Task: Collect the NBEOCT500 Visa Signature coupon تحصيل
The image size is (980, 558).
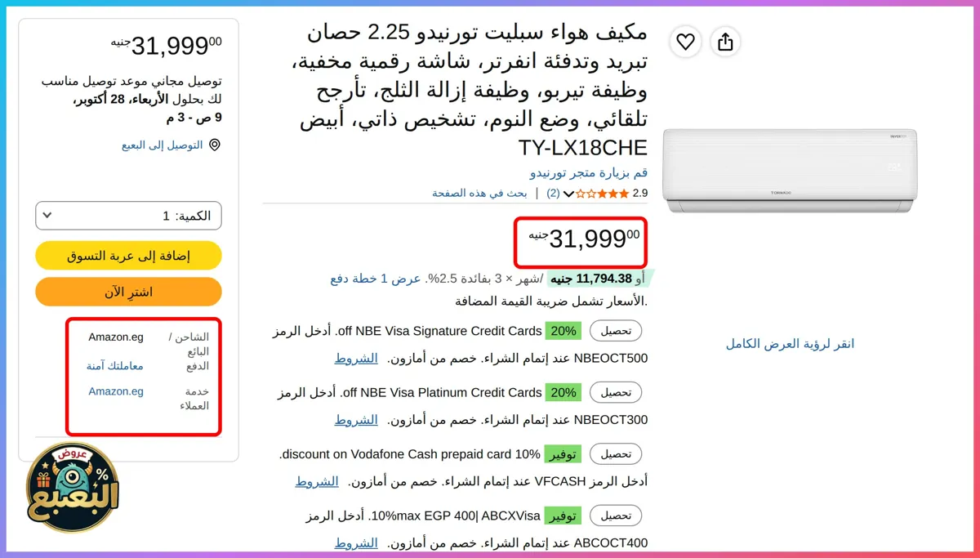Action: point(616,331)
